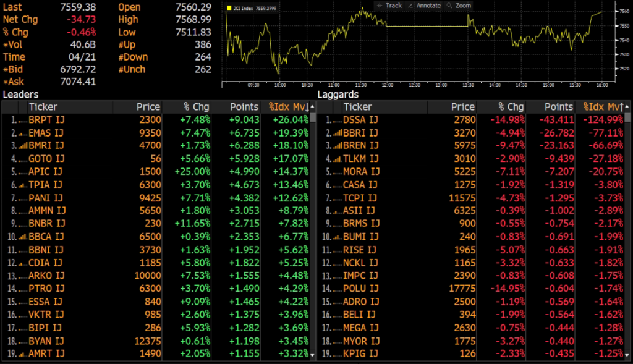Image resolution: width=633 pixels, height=364 pixels.
Task: Select the GOTO IJ ticker row
Action: [x=46, y=158]
